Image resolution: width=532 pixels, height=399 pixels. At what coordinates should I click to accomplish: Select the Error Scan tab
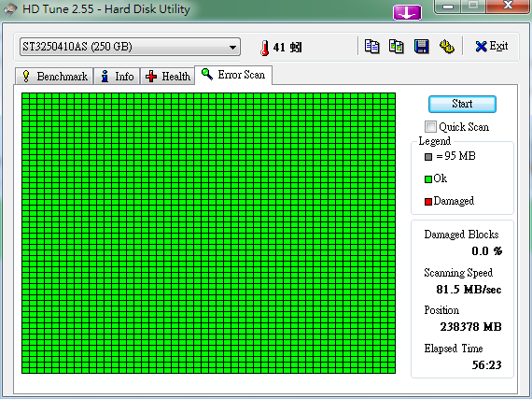click(233, 75)
